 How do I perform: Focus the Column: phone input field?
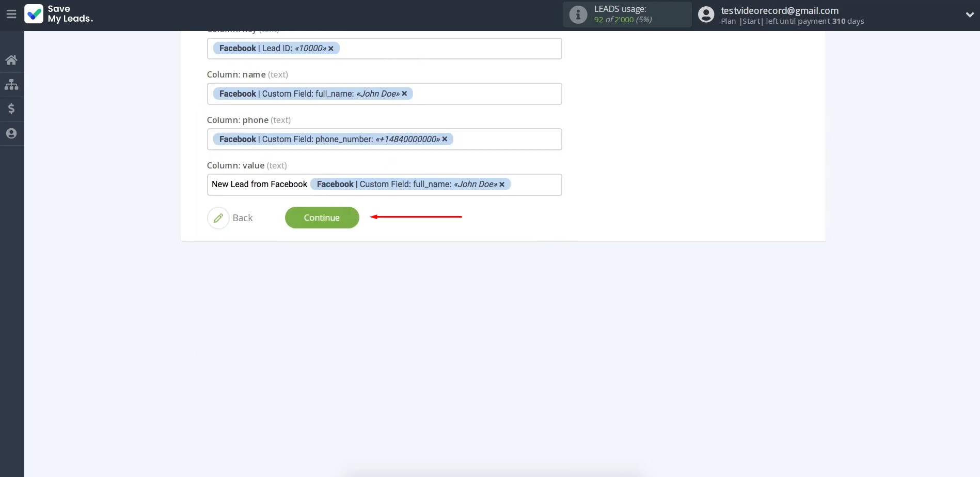(x=384, y=140)
